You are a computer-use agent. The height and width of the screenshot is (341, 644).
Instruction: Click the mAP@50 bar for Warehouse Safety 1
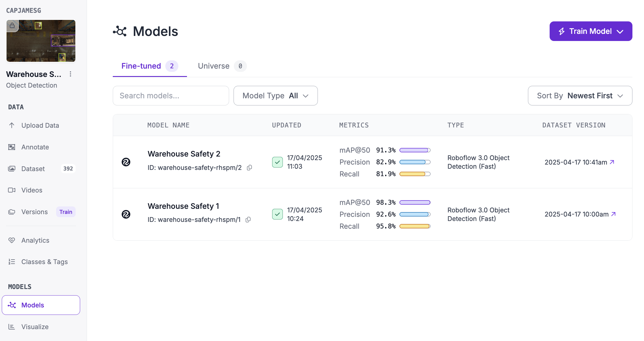pos(415,203)
